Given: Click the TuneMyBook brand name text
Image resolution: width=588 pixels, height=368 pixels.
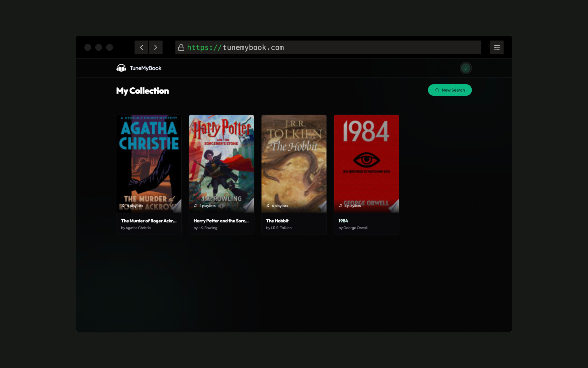Looking at the screenshot, I should point(145,68).
